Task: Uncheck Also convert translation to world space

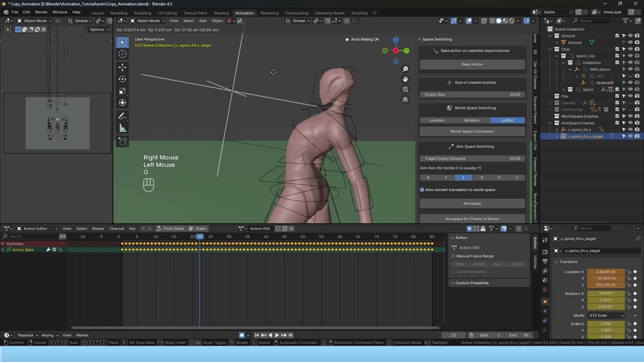Action: 422,190
